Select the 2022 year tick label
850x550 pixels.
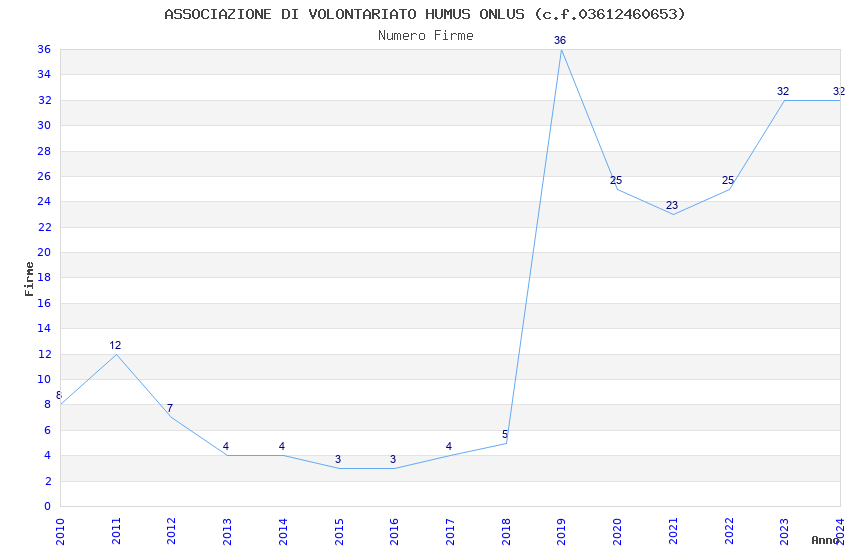coord(729,532)
